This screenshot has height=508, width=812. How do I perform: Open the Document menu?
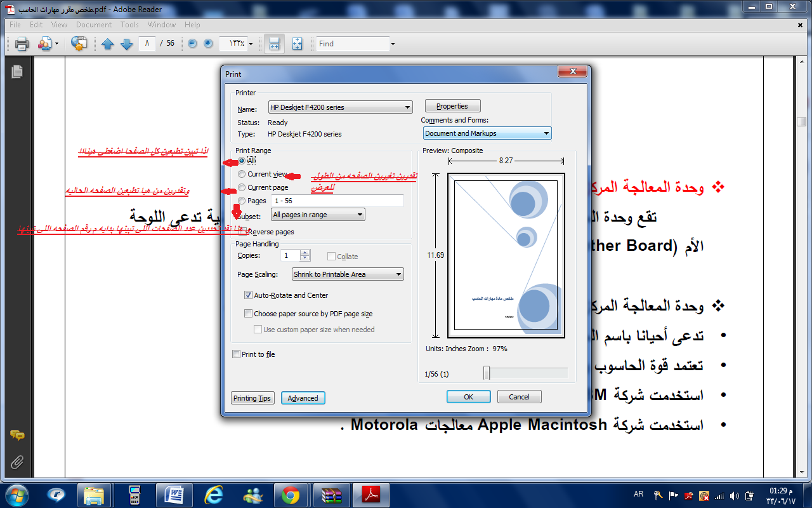coord(94,25)
